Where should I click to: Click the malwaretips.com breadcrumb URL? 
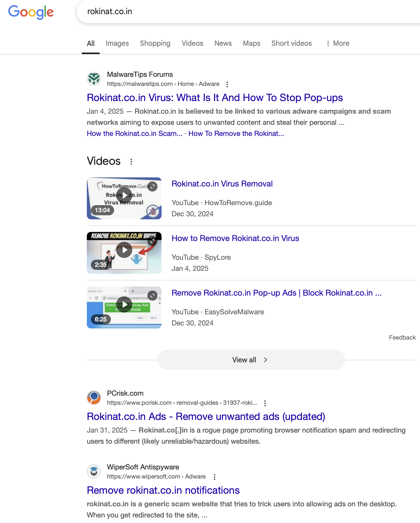[x=163, y=84]
